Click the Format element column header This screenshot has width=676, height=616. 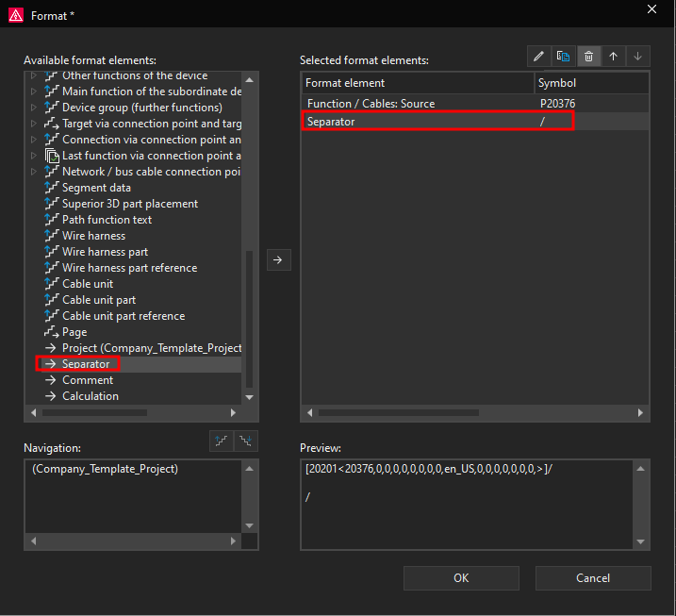tap(418, 83)
